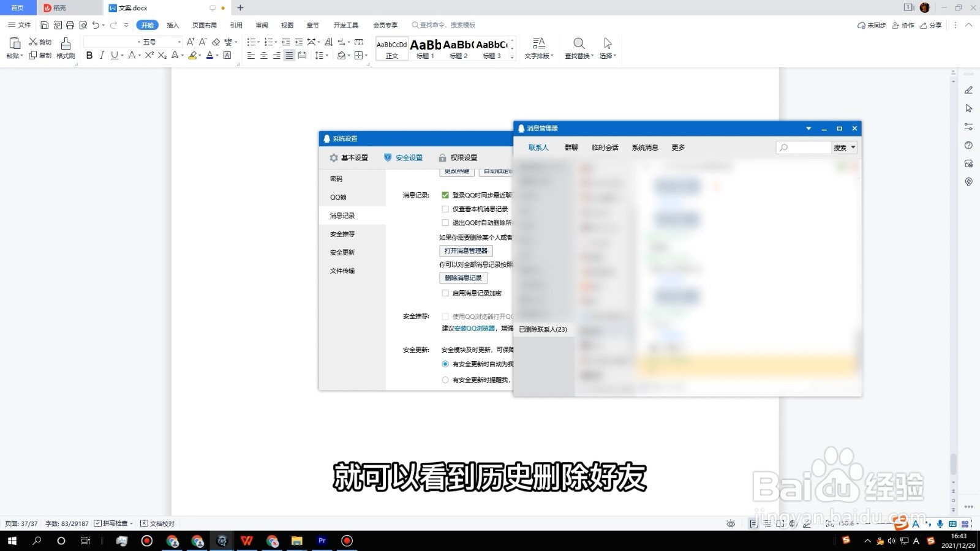Image resolution: width=980 pixels, height=551 pixels.
Task: Apply justified alignment
Action: pyautogui.click(x=289, y=55)
